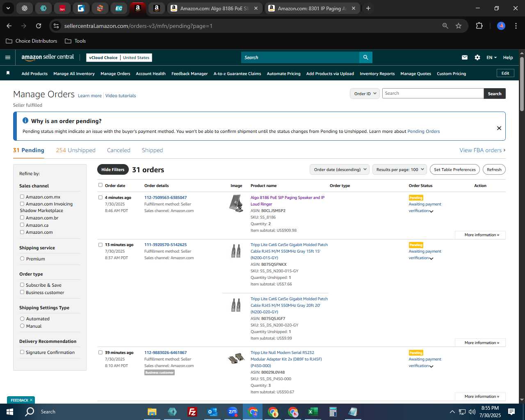Click the Refresh button
Viewport: 525px width, 420px height.
click(494, 169)
